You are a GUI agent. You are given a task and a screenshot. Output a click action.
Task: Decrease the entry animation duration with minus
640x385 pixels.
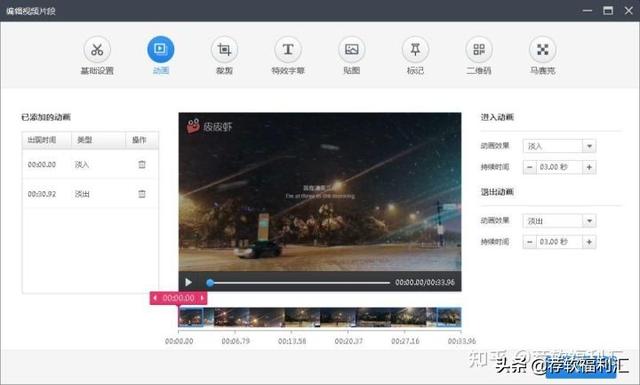529,167
